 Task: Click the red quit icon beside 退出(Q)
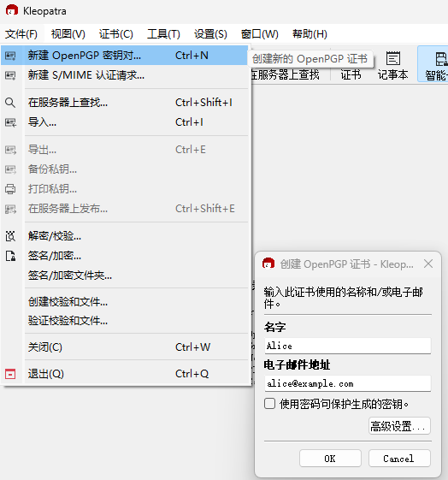coord(10,374)
